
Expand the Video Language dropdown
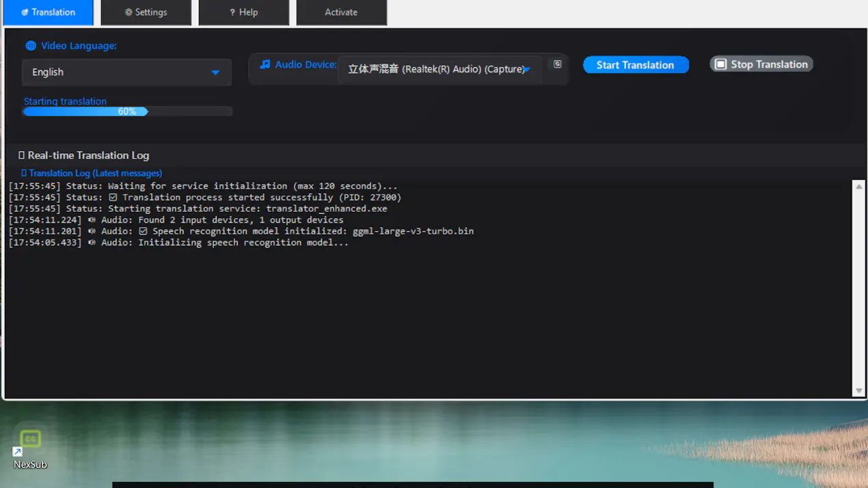pyautogui.click(x=126, y=72)
